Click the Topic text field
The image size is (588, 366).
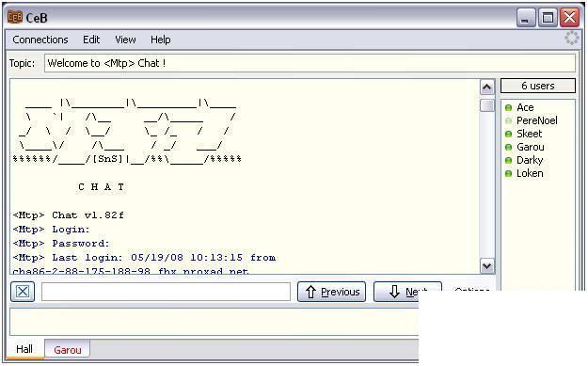310,63
